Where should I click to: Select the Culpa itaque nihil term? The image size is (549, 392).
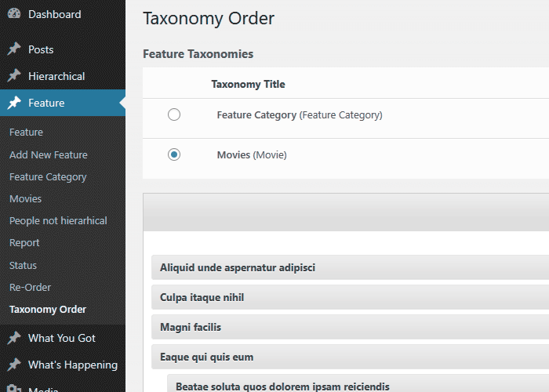point(202,297)
